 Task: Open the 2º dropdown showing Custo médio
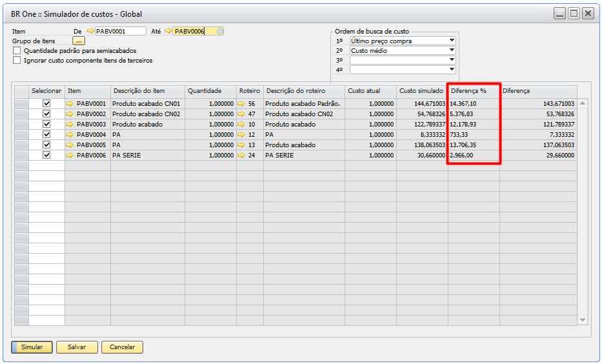452,50
